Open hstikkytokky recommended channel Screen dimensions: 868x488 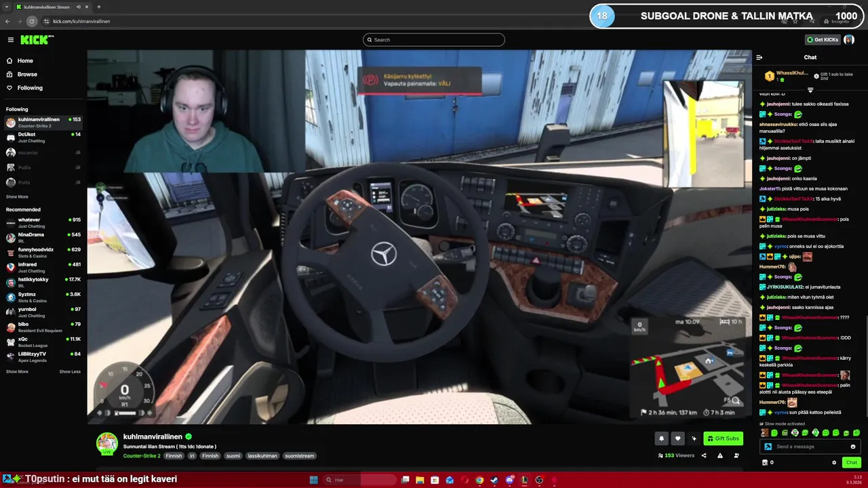click(x=43, y=283)
